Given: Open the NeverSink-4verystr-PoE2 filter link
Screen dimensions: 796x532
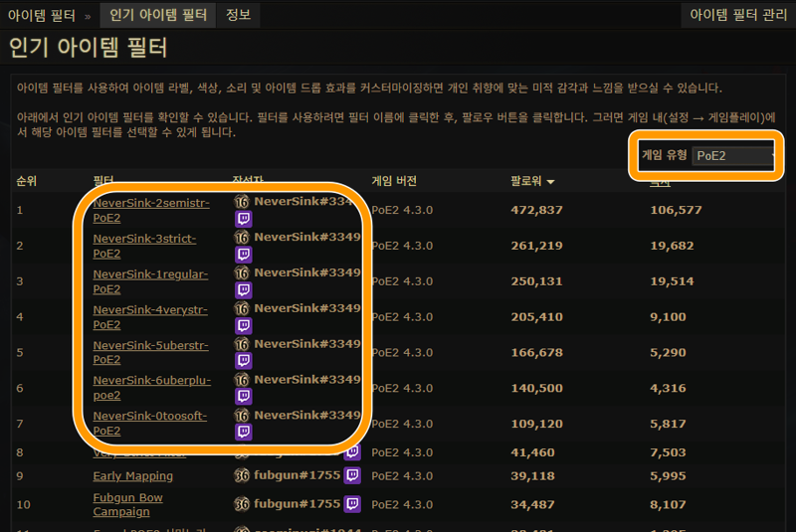Looking at the screenshot, I should pos(150,316).
